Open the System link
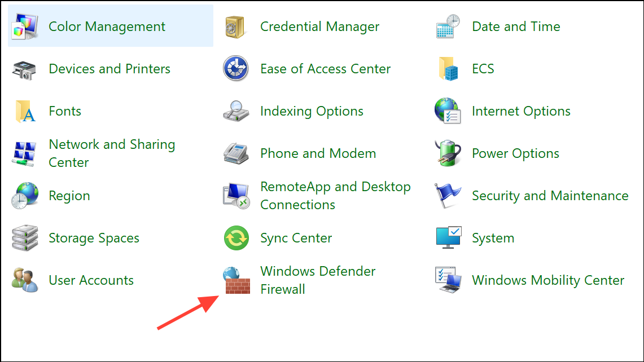The image size is (644, 362). pos(493,238)
